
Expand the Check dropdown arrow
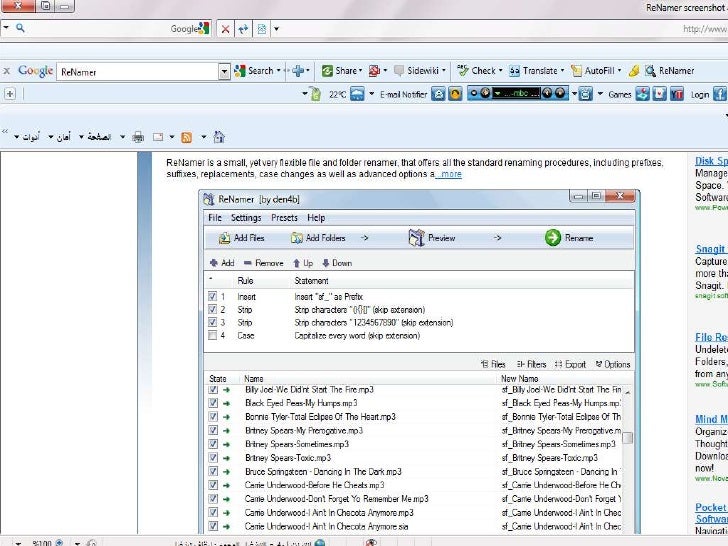pos(500,71)
